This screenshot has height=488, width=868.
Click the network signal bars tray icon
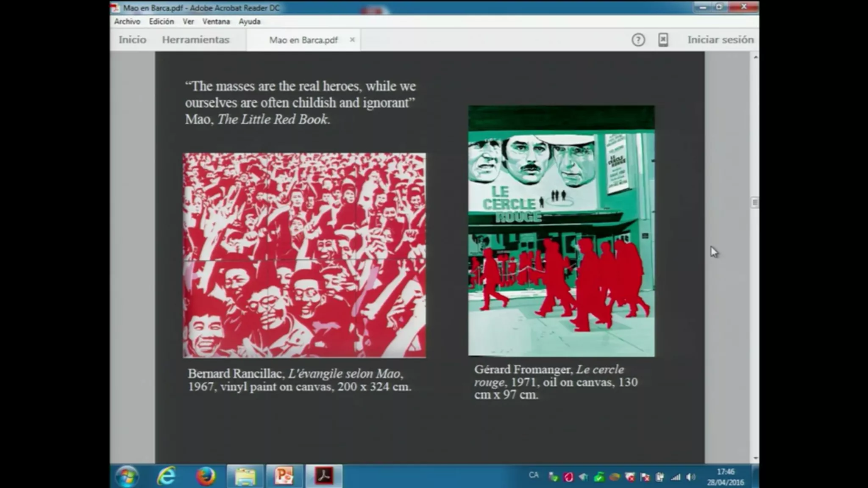pyautogui.click(x=676, y=477)
